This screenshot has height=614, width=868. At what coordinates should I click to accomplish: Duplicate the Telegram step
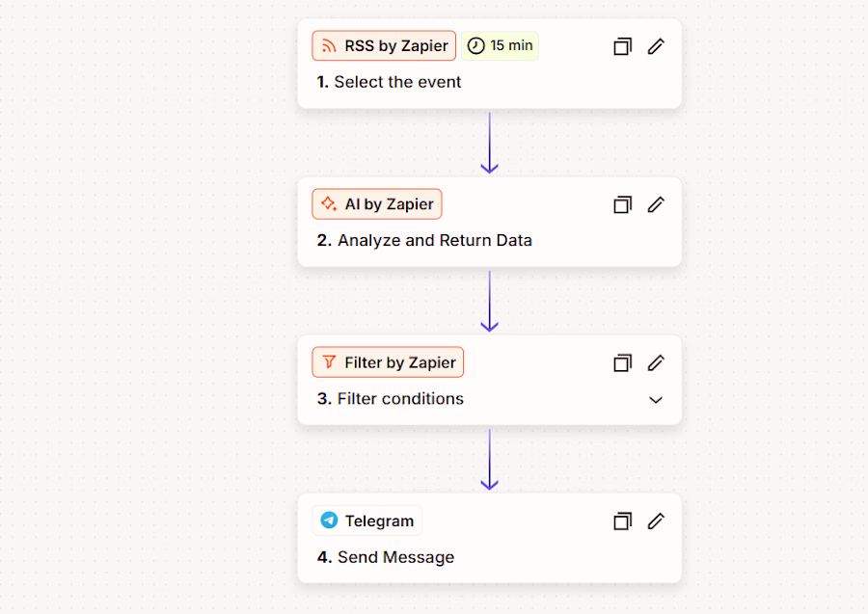[622, 521]
